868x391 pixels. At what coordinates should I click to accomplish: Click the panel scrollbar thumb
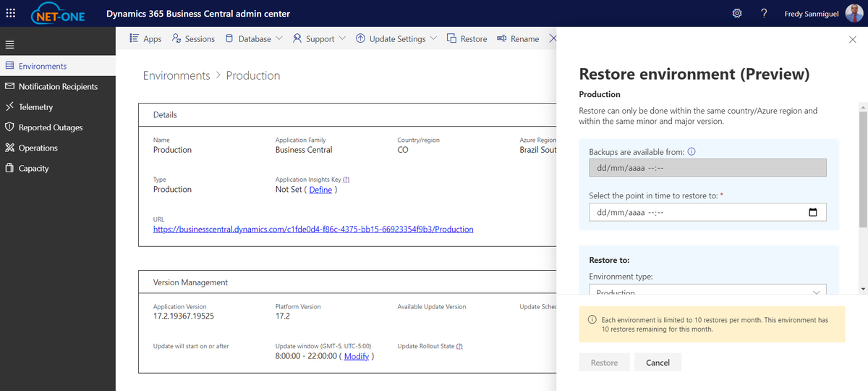click(x=862, y=169)
